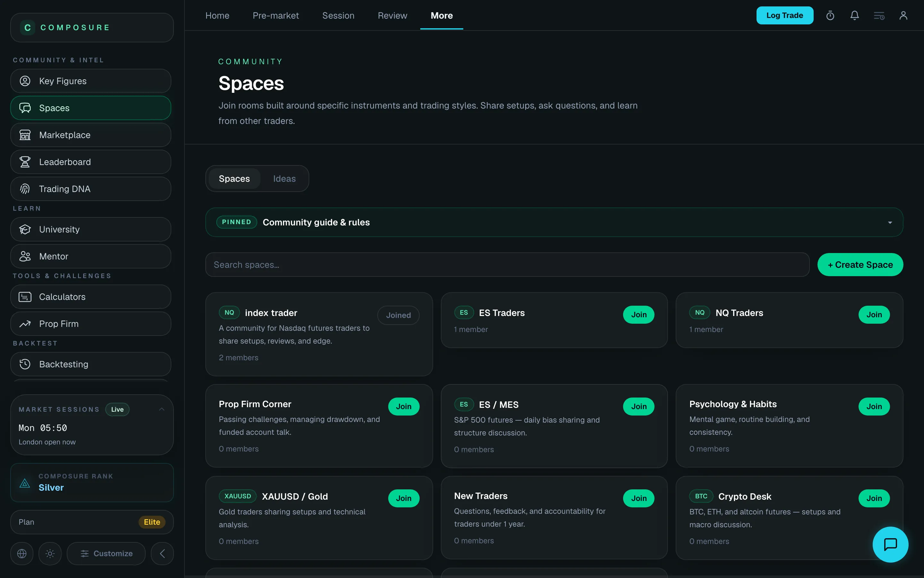The height and width of the screenshot is (578, 924).
Task: Join the Crypto Desk space
Action: 874,498
